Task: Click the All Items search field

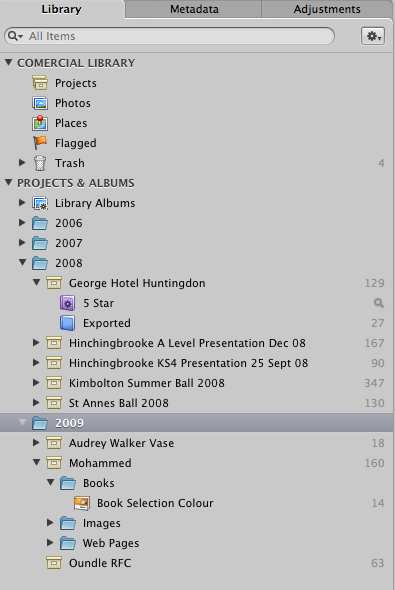Action: 169,36
